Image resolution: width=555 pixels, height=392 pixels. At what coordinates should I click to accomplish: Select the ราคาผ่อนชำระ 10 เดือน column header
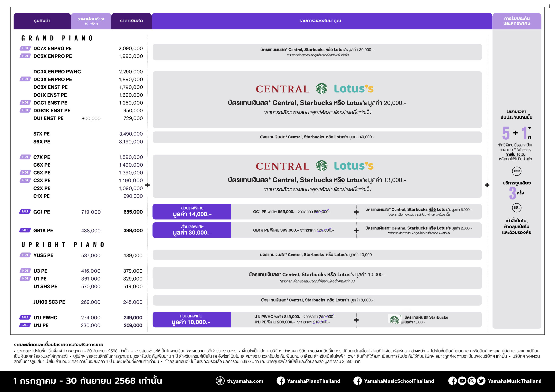(91, 21)
